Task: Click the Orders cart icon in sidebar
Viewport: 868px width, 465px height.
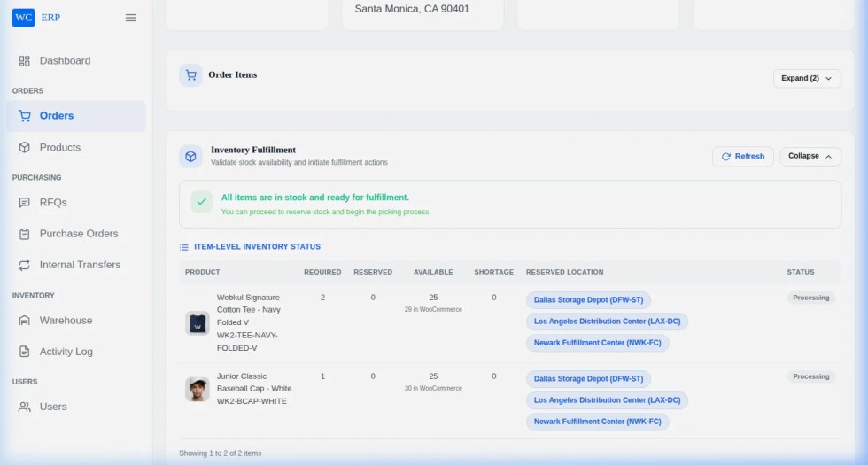Action: point(25,116)
